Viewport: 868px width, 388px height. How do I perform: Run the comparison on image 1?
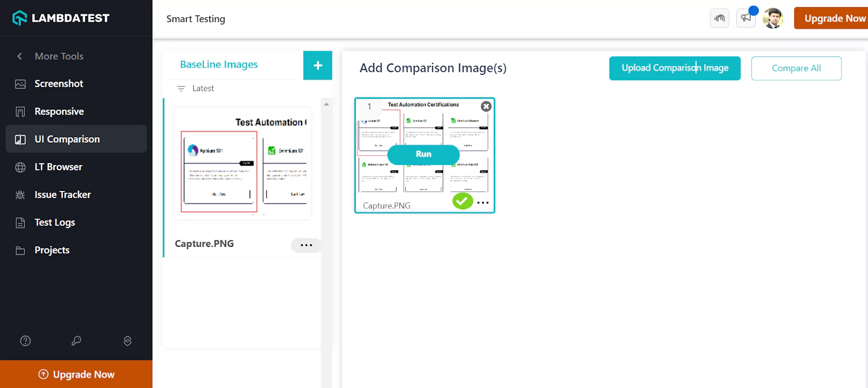424,154
